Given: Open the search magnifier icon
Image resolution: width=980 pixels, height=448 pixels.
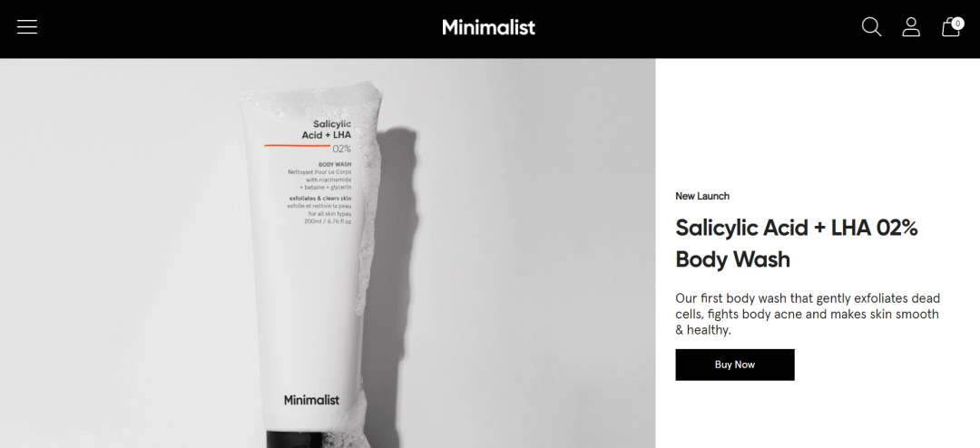Looking at the screenshot, I should pyautogui.click(x=871, y=27).
